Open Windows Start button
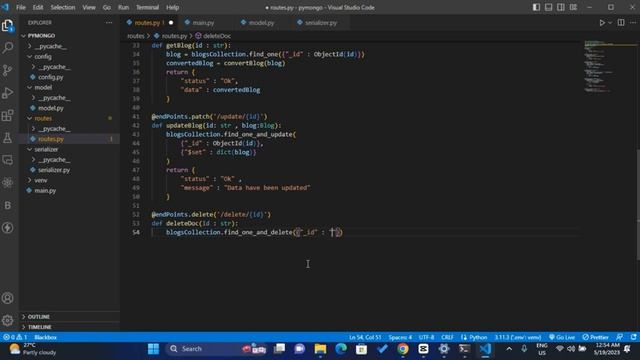Image resolution: width=640 pixels, height=360 pixels. (x=153, y=349)
